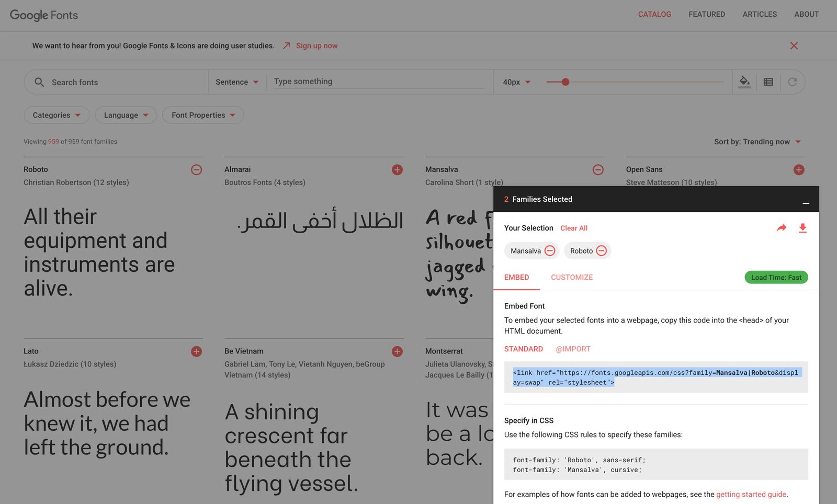837x504 pixels.
Task: Add Almarai font with plus icon
Action: 397,170
